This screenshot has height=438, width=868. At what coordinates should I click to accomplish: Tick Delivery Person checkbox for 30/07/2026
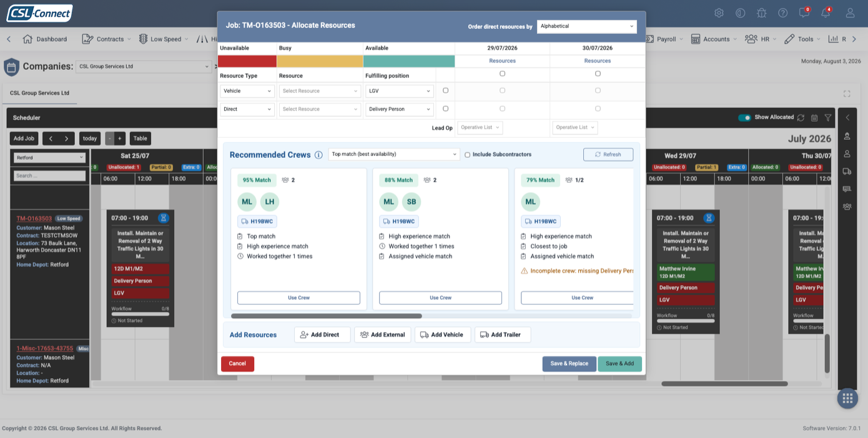click(598, 109)
